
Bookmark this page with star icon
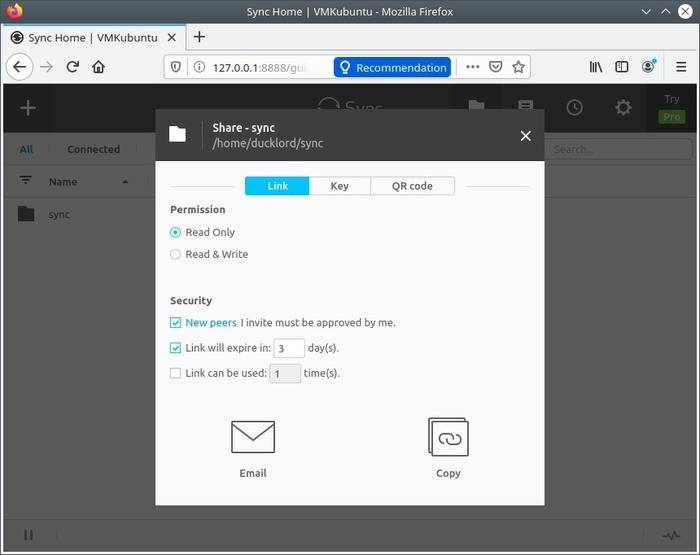click(x=518, y=67)
